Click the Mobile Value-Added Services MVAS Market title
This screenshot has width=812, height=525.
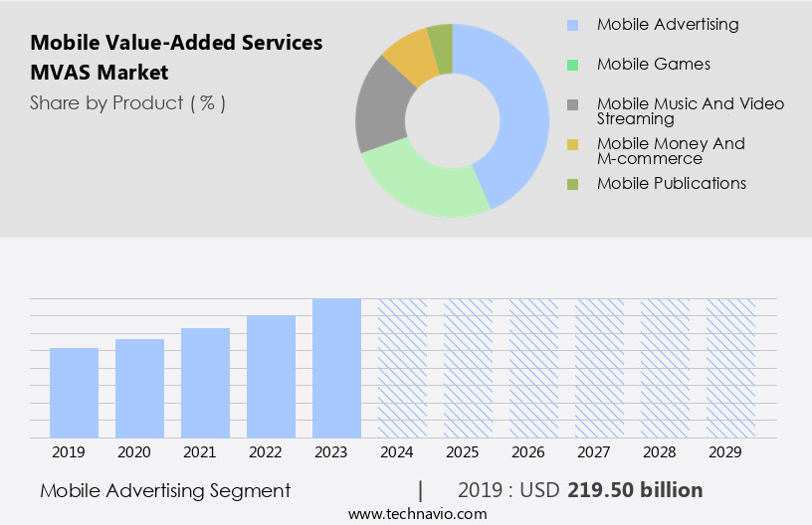pos(176,58)
